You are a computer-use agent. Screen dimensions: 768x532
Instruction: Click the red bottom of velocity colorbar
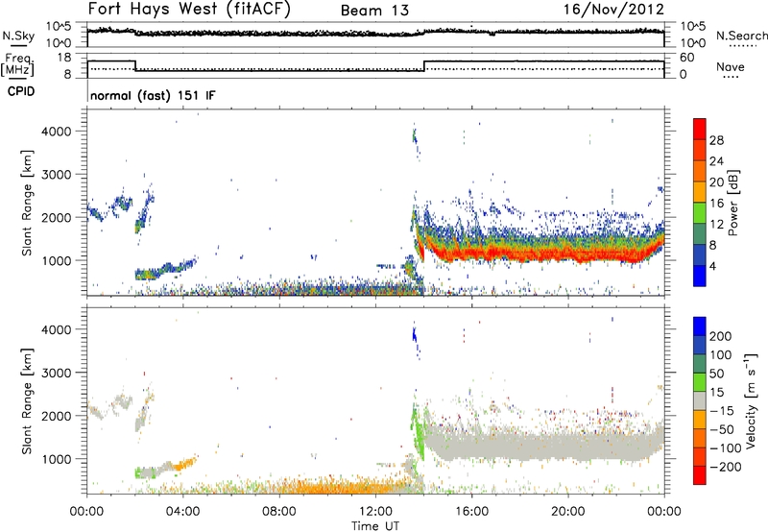tap(700, 475)
